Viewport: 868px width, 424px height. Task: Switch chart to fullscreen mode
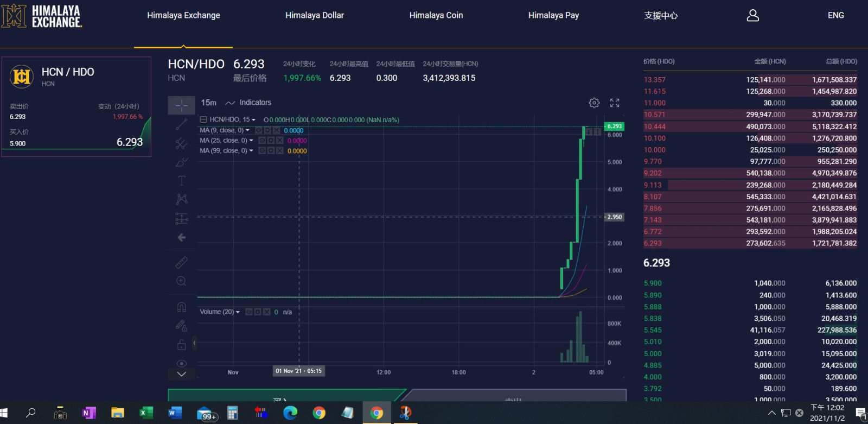tap(615, 103)
